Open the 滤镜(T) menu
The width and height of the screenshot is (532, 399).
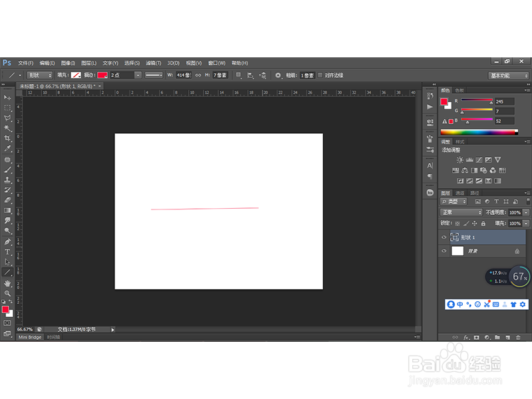click(154, 63)
